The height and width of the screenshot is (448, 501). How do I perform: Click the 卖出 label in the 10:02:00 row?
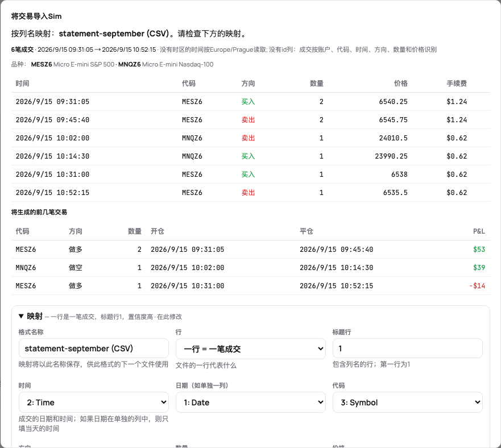click(x=248, y=138)
